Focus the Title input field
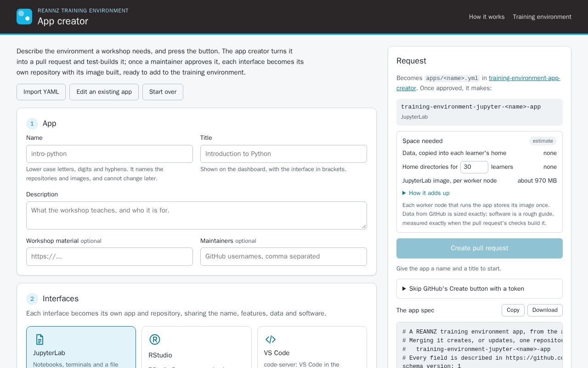Viewport: 588px width, 368px height. tap(283, 154)
